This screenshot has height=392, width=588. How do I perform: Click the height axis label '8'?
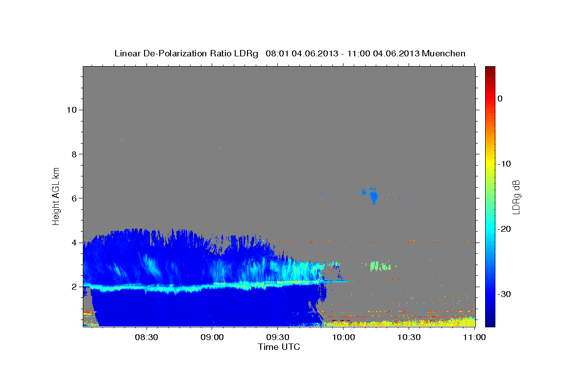pos(74,154)
